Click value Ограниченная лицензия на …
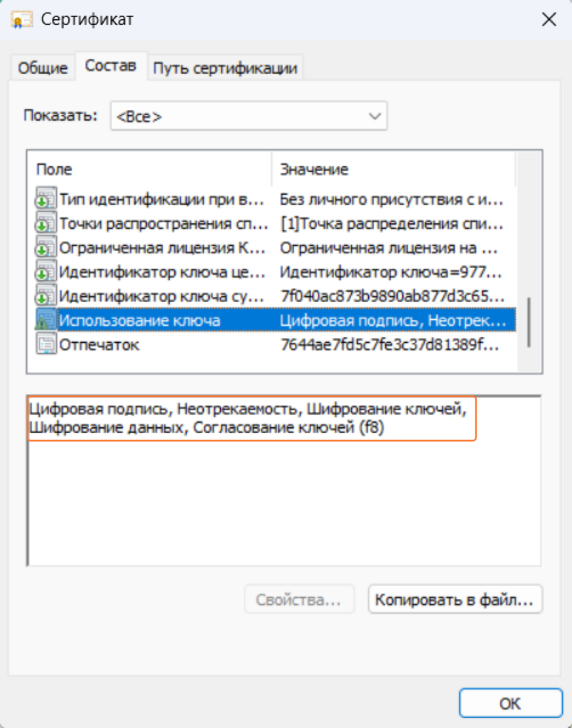This screenshot has width=572, height=728. (x=389, y=248)
